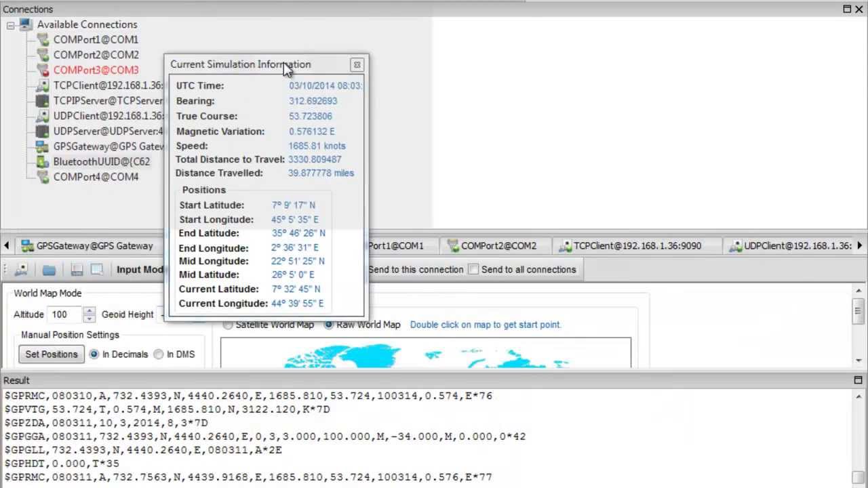Click the TCPIPServer server icon in tree
The image size is (868, 488).
pos(43,100)
